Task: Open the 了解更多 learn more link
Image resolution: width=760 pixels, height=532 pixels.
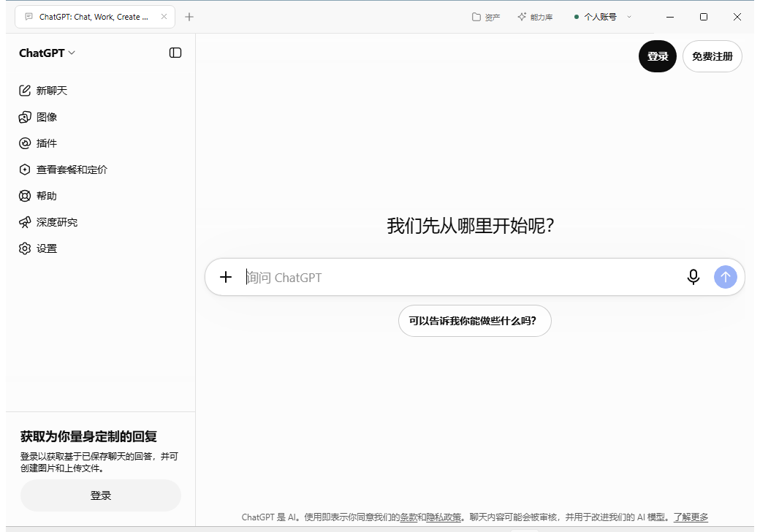Action: pos(691,517)
